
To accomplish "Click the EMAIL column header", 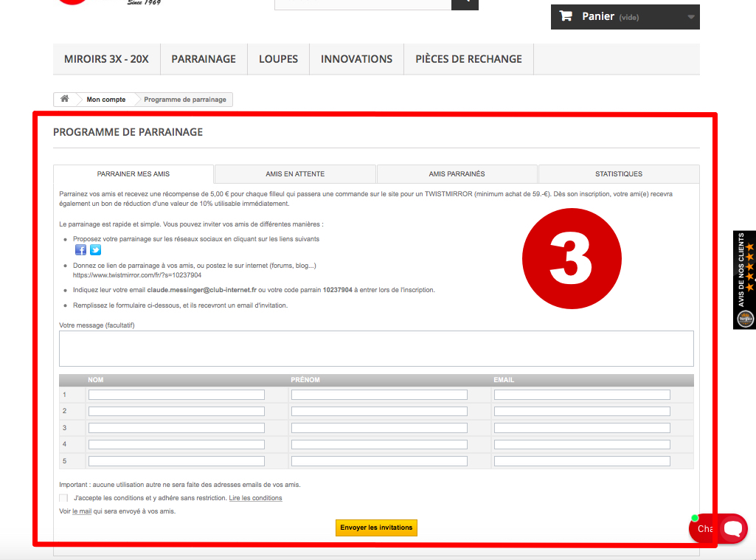I will [504, 380].
